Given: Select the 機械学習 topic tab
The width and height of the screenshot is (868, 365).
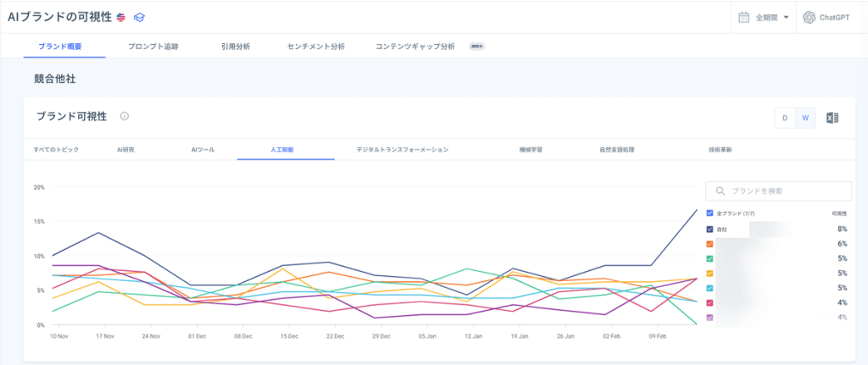Looking at the screenshot, I should click(531, 150).
